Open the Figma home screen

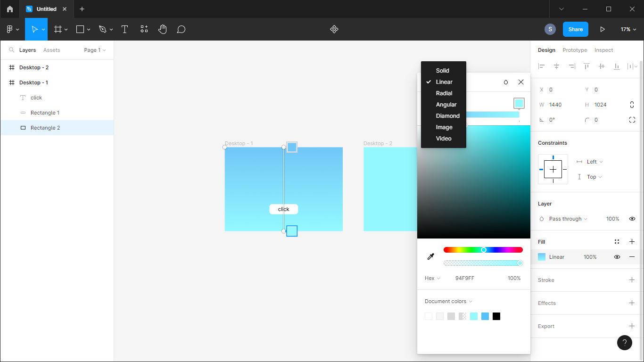10,9
